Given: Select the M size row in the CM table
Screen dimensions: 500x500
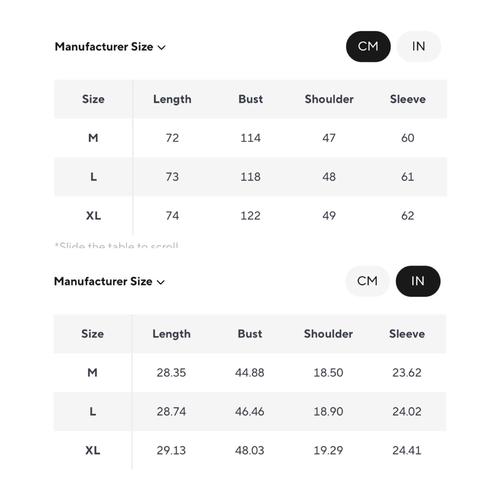Looking at the screenshot, I should 250,138.
